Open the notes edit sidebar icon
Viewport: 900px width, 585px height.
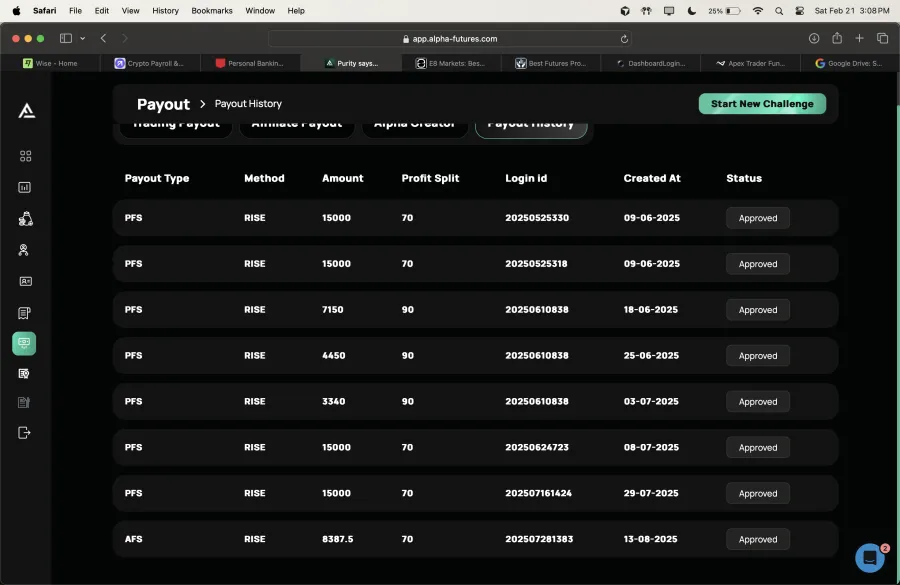click(x=24, y=402)
